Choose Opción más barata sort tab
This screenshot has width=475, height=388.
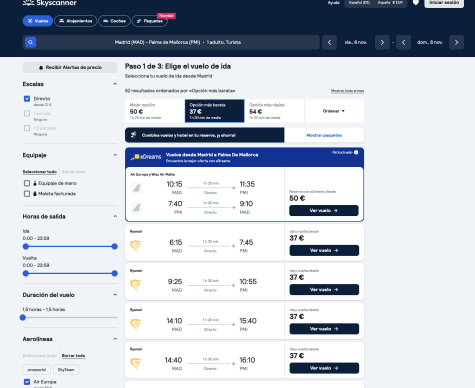(215, 111)
